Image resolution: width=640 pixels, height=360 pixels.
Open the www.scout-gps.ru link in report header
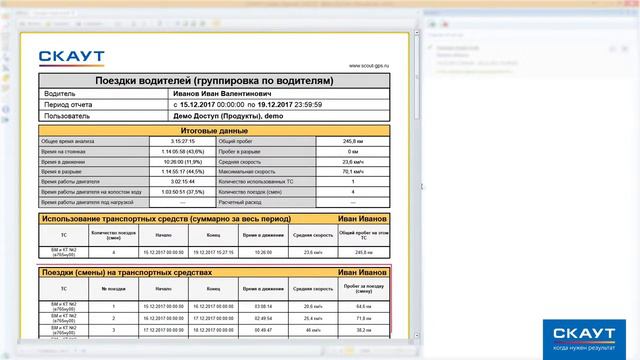[369, 66]
